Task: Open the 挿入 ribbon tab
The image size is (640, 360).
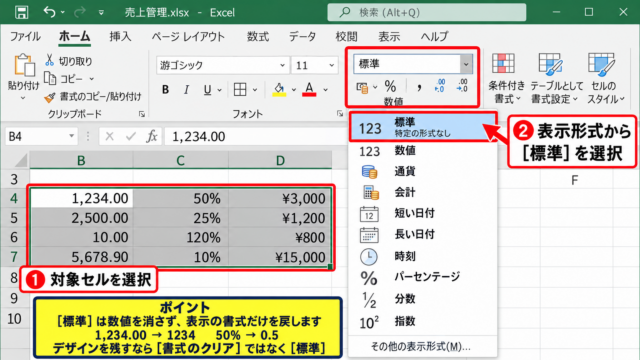Action: click(x=120, y=36)
